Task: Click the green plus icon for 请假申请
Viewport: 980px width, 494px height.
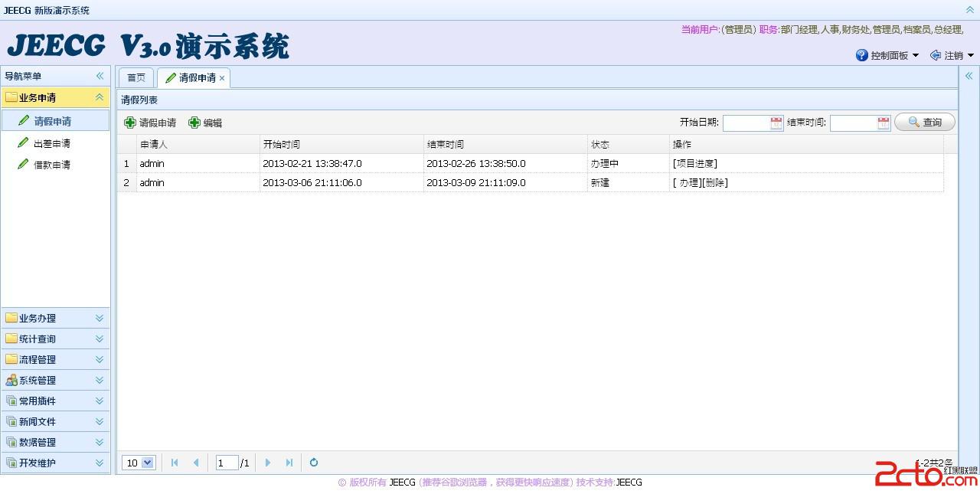Action: pyautogui.click(x=130, y=123)
